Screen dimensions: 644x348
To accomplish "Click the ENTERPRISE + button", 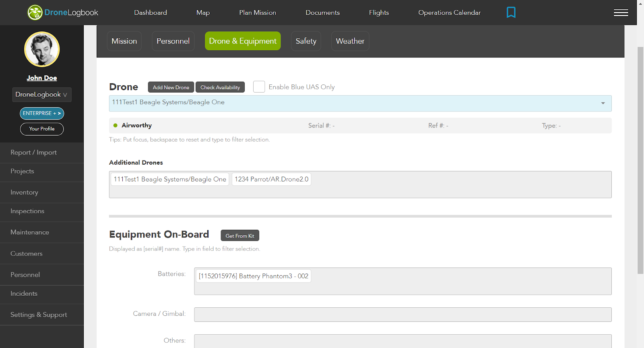I will point(42,113).
